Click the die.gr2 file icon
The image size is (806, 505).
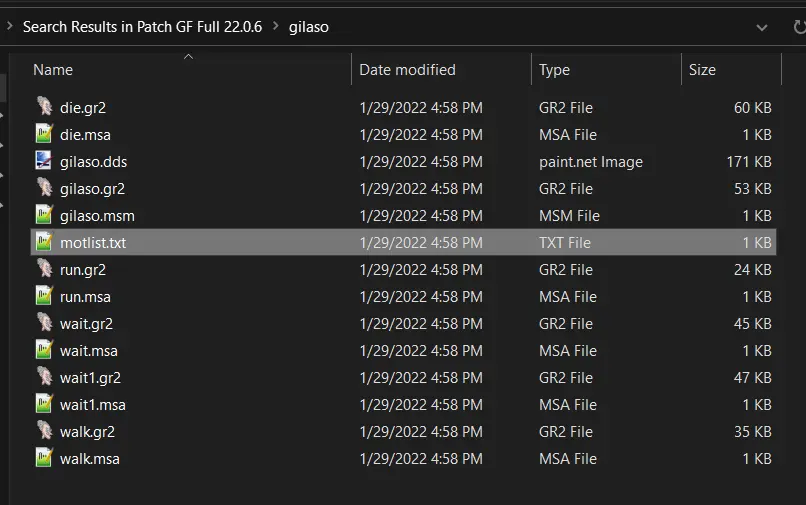coord(44,107)
